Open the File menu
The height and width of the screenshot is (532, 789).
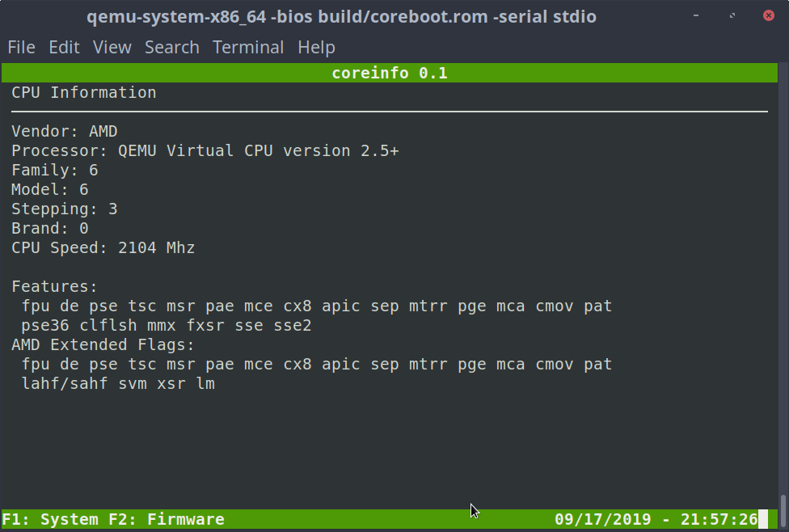click(21, 47)
